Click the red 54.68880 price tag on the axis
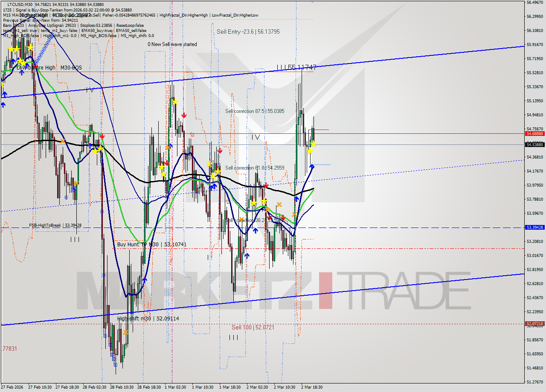546x392 pixels. click(x=534, y=133)
